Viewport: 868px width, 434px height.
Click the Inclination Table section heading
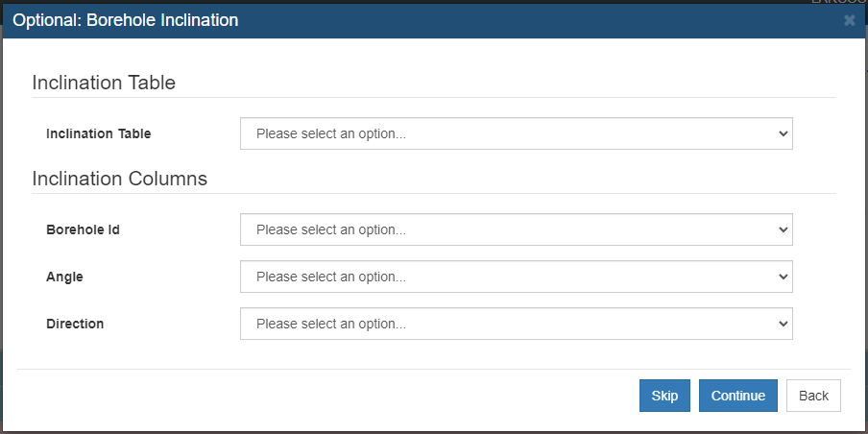click(x=104, y=83)
